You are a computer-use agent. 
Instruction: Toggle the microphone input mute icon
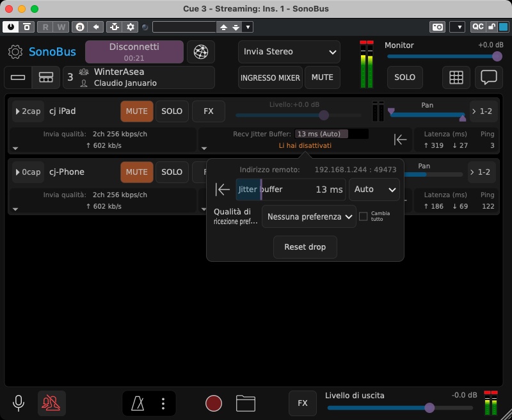click(19, 403)
